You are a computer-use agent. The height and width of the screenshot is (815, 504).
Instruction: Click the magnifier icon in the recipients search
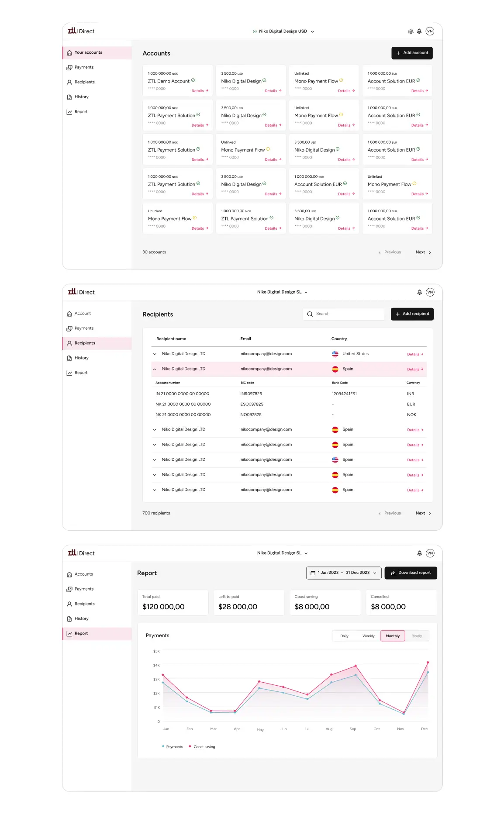pyautogui.click(x=310, y=314)
